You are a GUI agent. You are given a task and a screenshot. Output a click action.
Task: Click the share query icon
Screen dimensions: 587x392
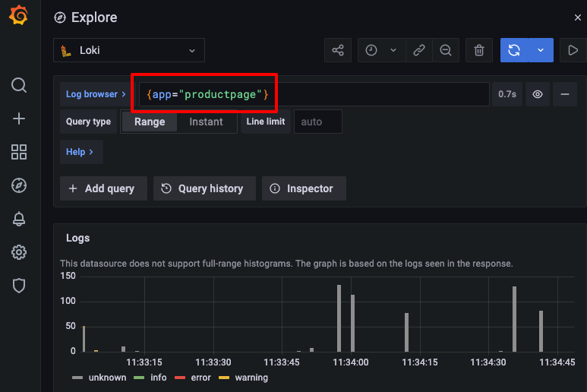tap(338, 51)
